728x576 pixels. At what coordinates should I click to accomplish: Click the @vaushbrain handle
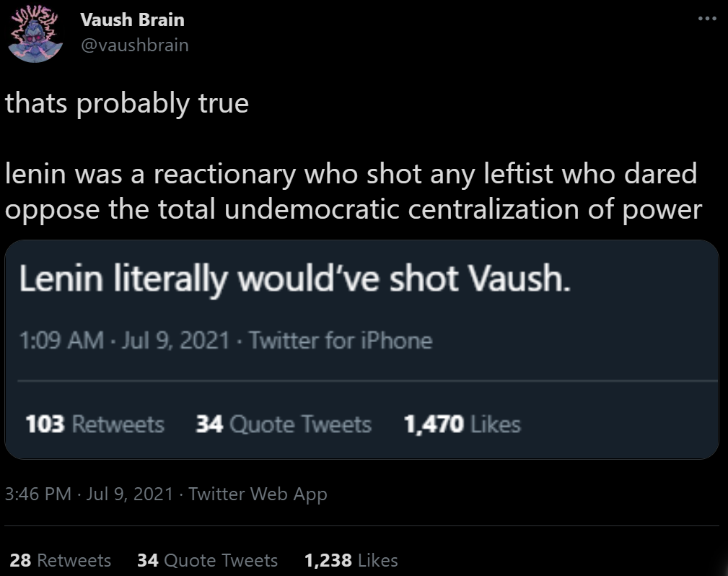(134, 45)
